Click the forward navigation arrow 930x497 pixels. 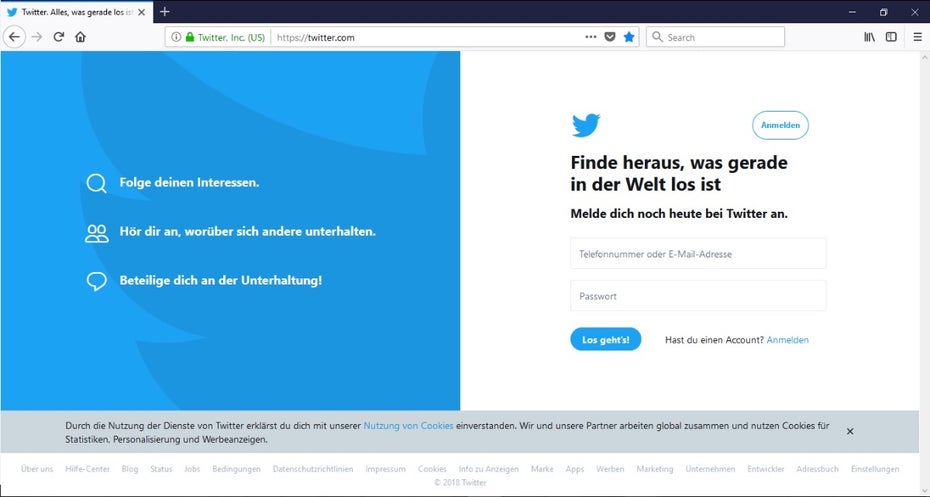(x=37, y=37)
